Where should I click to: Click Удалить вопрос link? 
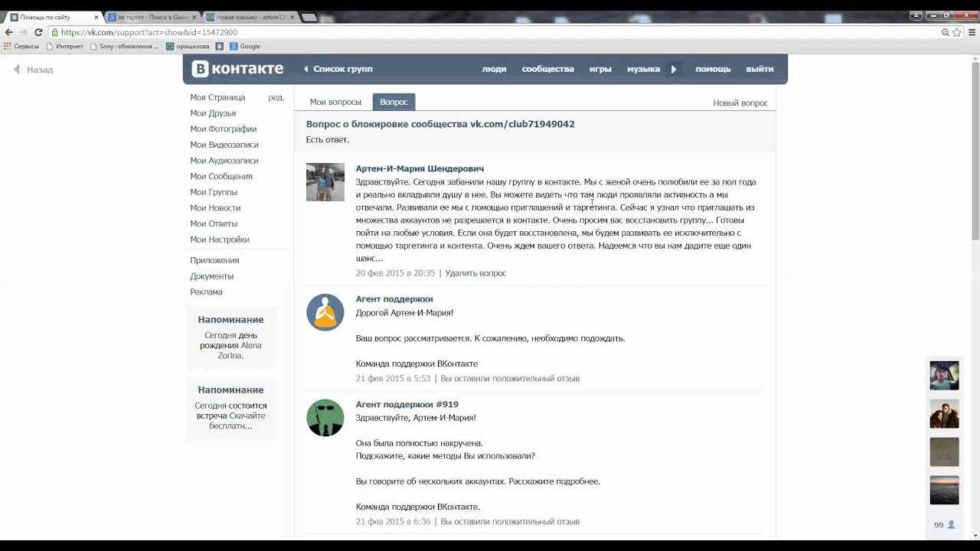pos(475,273)
